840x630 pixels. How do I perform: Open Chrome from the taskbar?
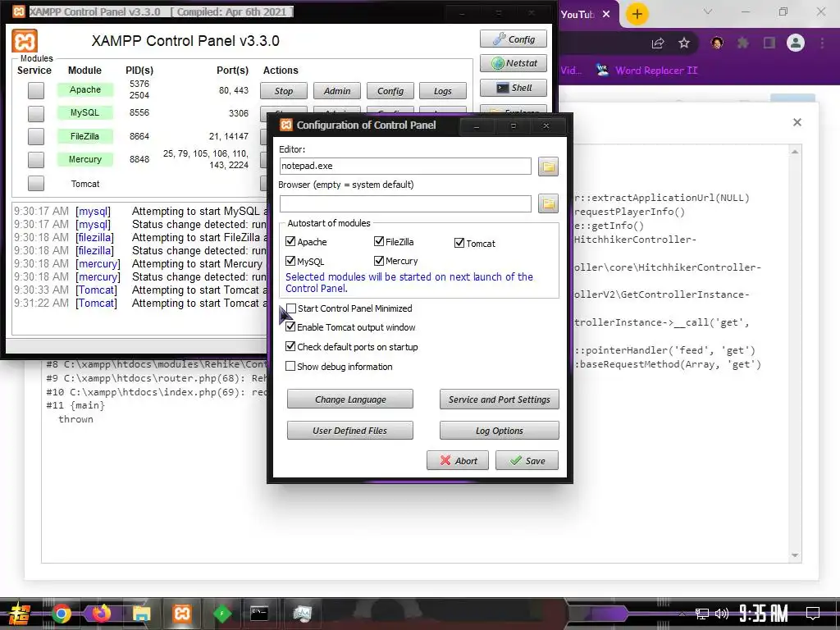click(62, 614)
